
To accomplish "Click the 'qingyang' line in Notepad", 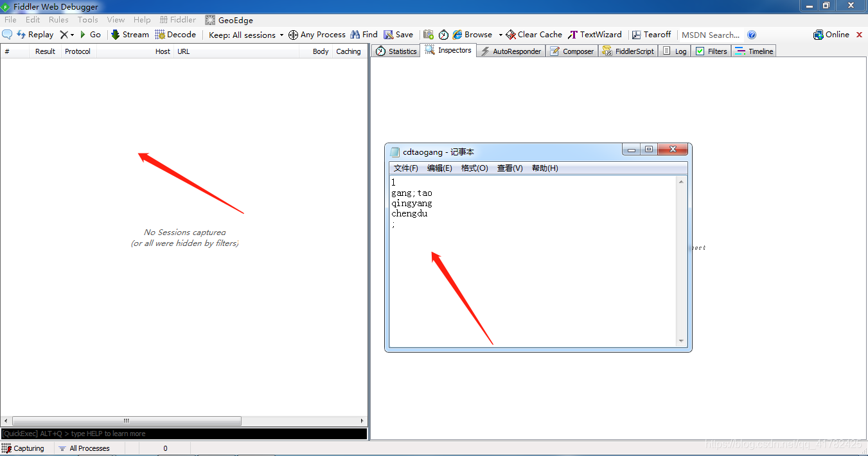I will (x=412, y=203).
